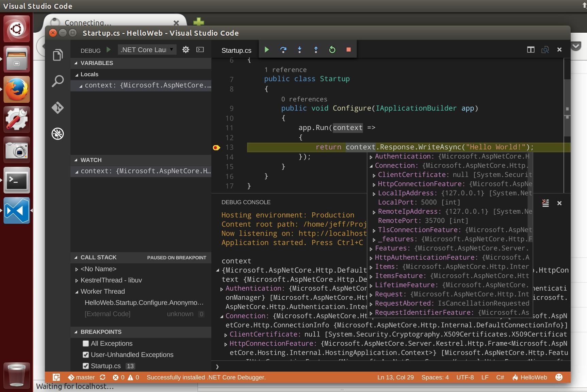
Task: Click the '0 references' code lens
Action: (304, 99)
